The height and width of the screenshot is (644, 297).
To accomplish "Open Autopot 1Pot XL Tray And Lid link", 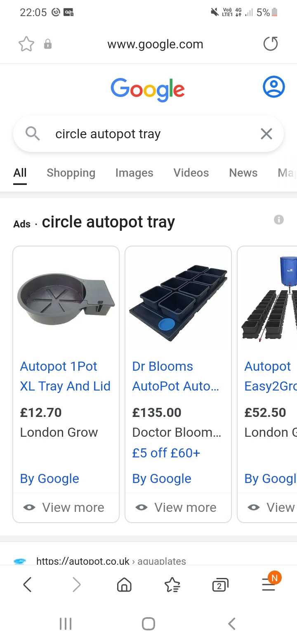I will point(65,376).
